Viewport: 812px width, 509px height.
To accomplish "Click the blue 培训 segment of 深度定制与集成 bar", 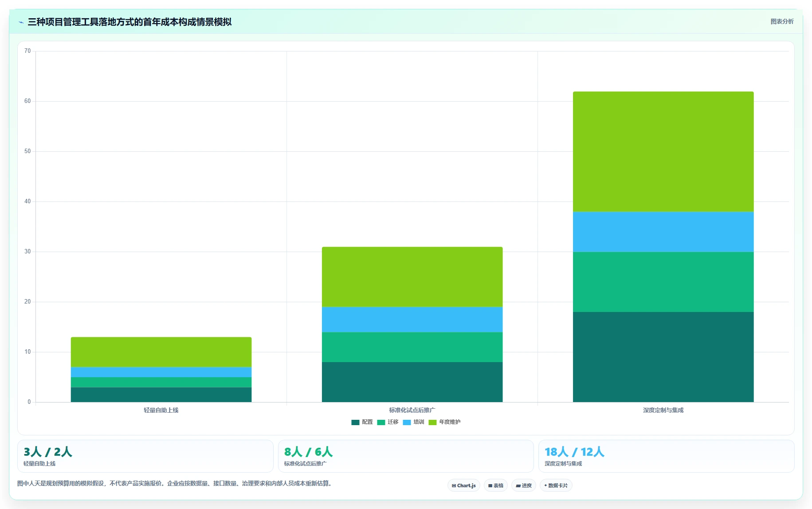I will tap(663, 232).
